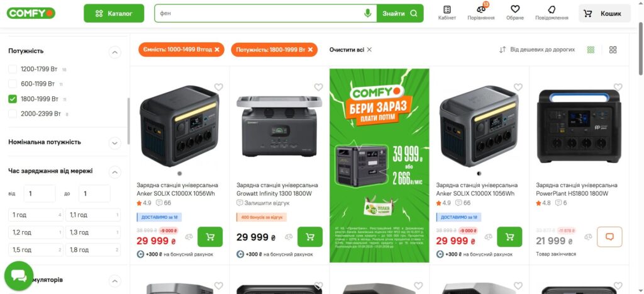Compare PowerPlant HS1800 scales icon
Screen dimensions: 644x294
(x=588, y=237)
